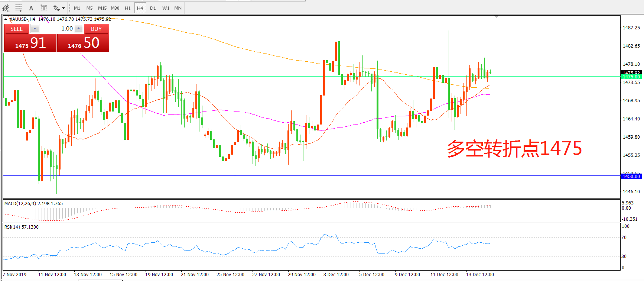Click the blue 1450.00 price level label
The height and width of the screenshot is (281, 644).
click(631, 176)
